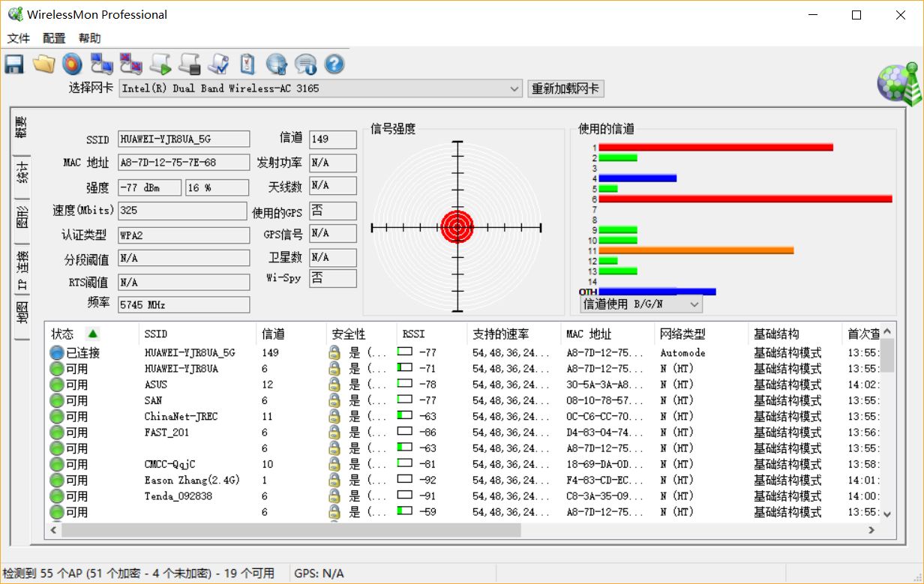
Task: Open help with the blue question mark icon
Action: click(334, 64)
